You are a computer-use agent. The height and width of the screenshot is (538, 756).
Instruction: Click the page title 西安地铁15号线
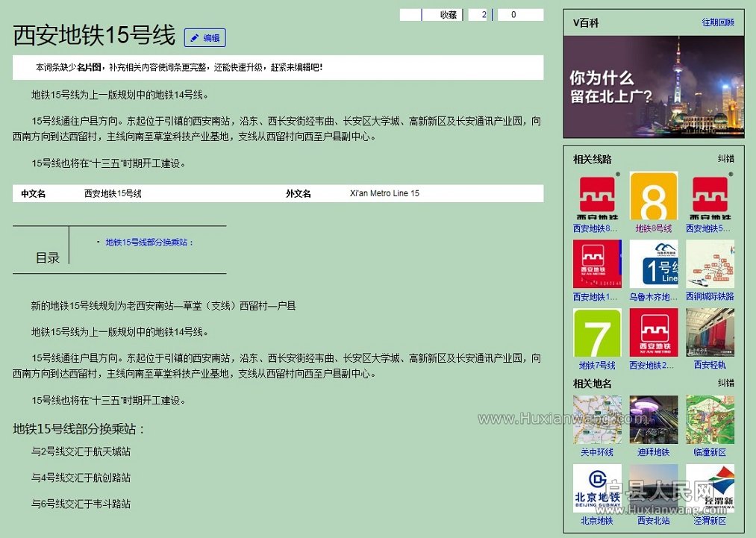pos(94,36)
